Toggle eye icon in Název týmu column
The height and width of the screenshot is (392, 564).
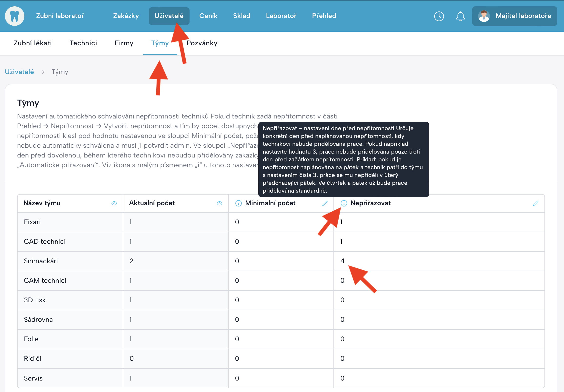tap(114, 203)
